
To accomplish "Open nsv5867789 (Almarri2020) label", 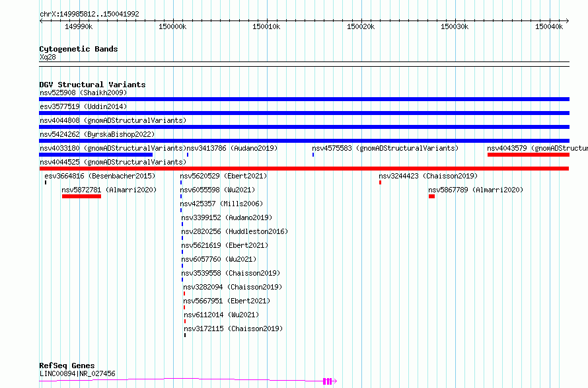I will click(x=476, y=190).
